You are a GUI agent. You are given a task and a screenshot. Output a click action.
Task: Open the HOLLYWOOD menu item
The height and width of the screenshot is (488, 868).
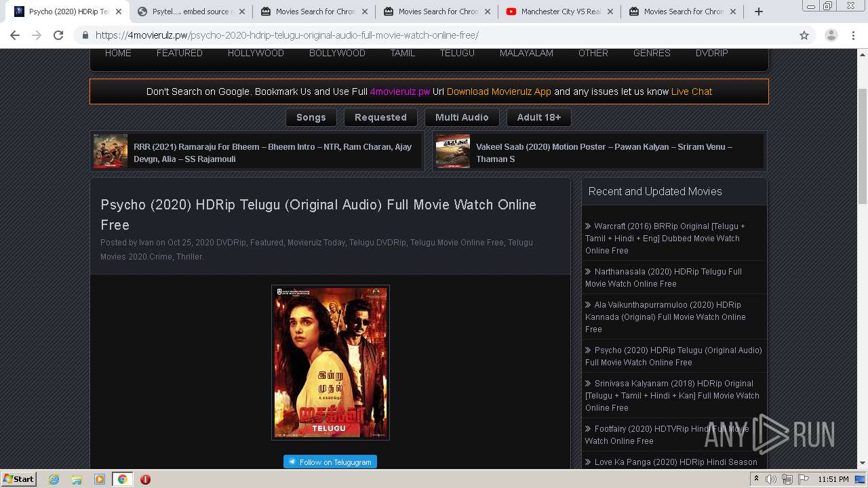click(x=256, y=53)
